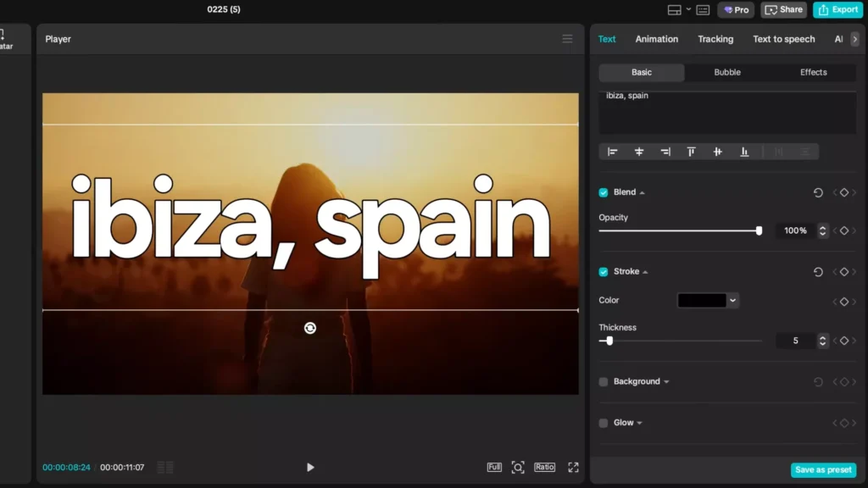Click the align bottom icon

click(744, 152)
